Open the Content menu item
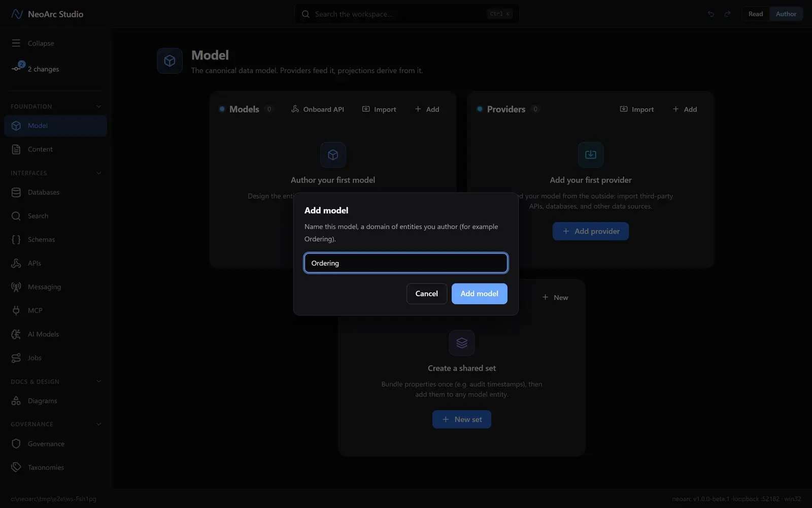812x508 pixels. [x=56, y=149]
